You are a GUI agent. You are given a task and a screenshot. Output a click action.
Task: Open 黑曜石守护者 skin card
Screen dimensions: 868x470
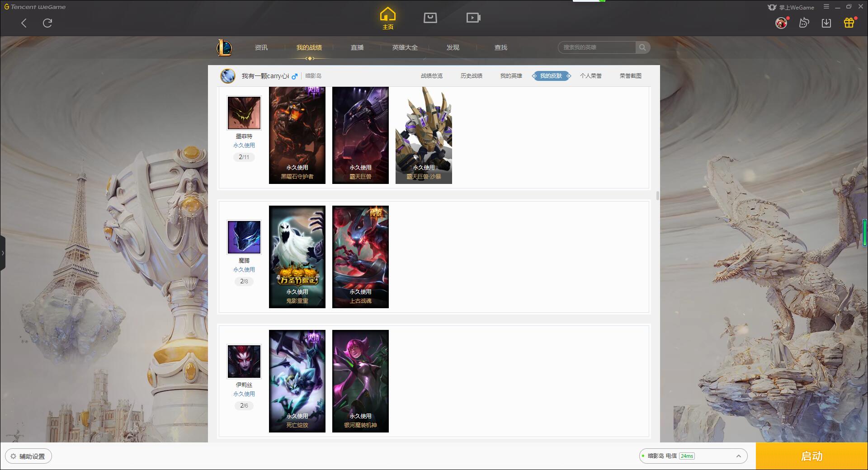tap(297, 135)
